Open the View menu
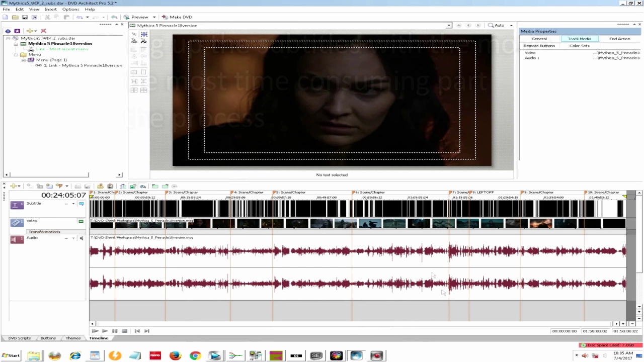 tap(34, 9)
